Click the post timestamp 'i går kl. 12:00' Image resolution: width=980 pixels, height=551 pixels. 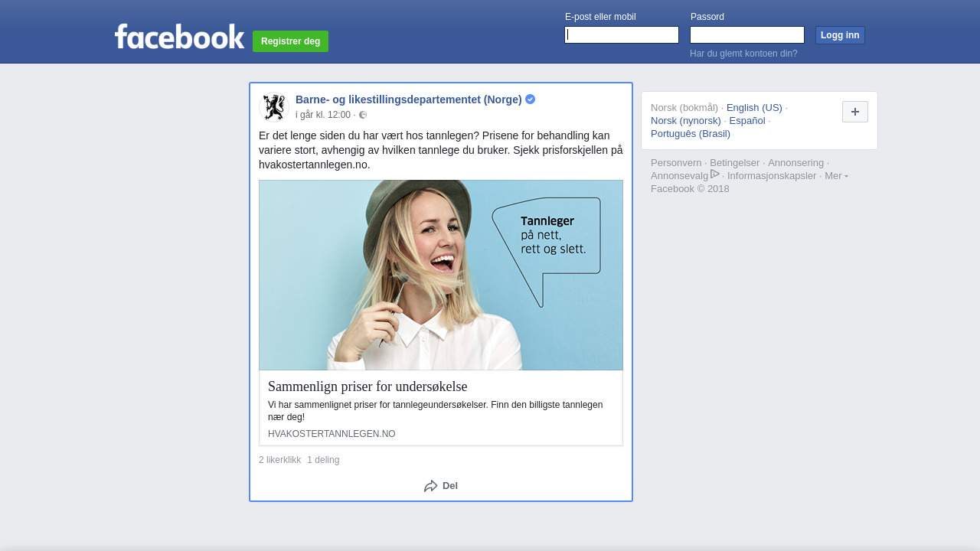[x=322, y=115]
